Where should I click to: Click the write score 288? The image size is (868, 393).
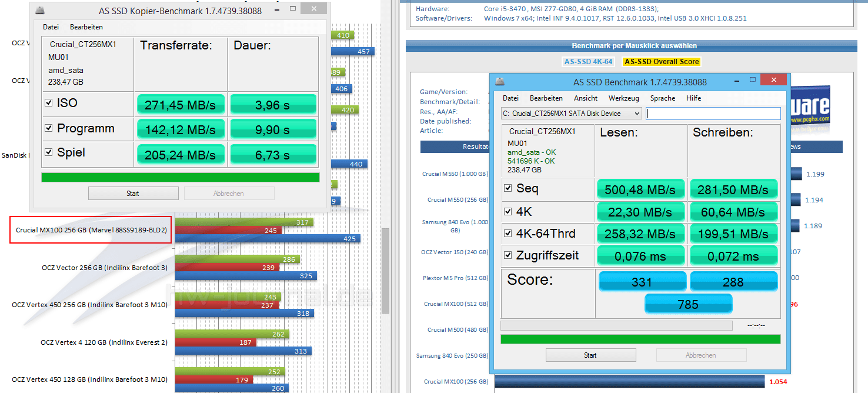733,281
